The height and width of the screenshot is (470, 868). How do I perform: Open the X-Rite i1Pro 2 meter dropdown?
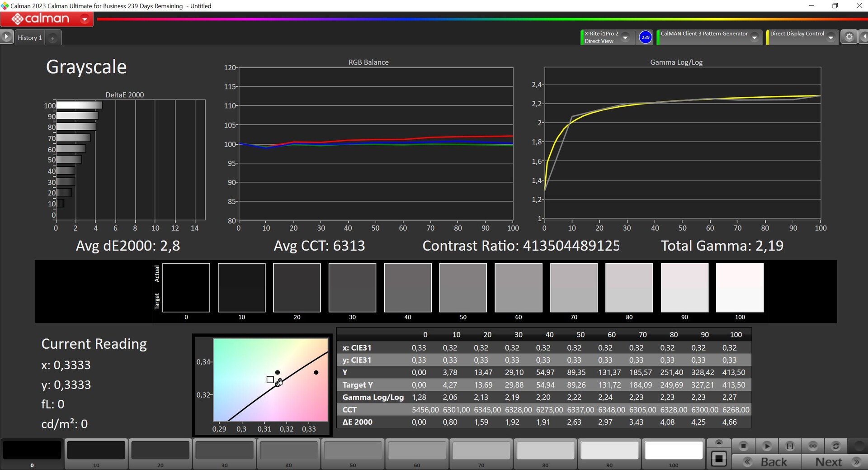coord(625,38)
